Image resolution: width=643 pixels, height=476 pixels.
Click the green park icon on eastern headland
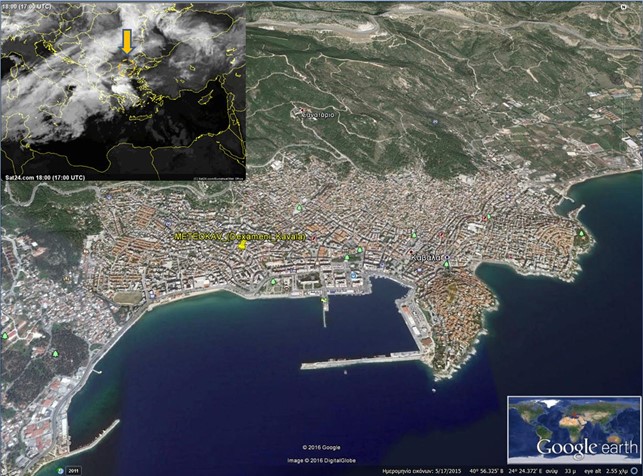coord(581,234)
